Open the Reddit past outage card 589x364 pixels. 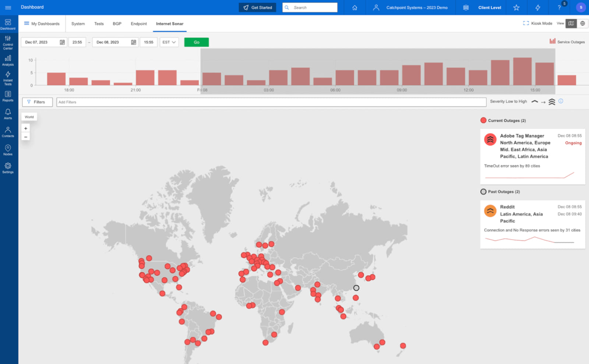pyautogui.click(x=533, y=225)
